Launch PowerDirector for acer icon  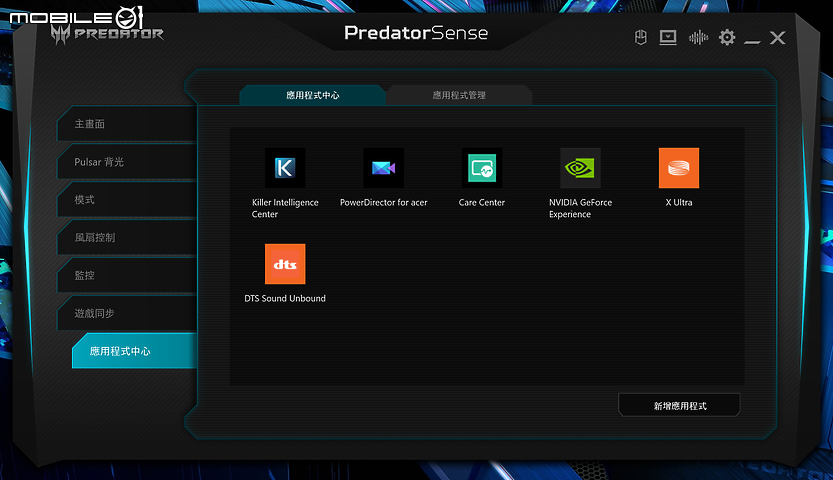coord(384,168)
